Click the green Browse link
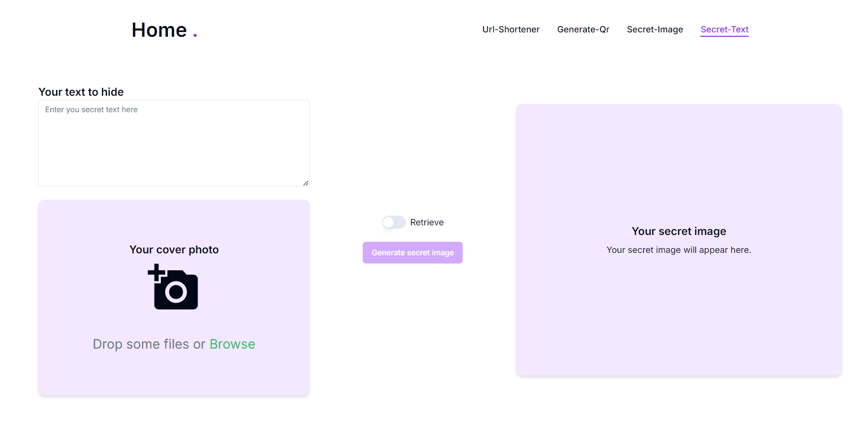This screenshot has height=425, width=868. coord(232,344)
